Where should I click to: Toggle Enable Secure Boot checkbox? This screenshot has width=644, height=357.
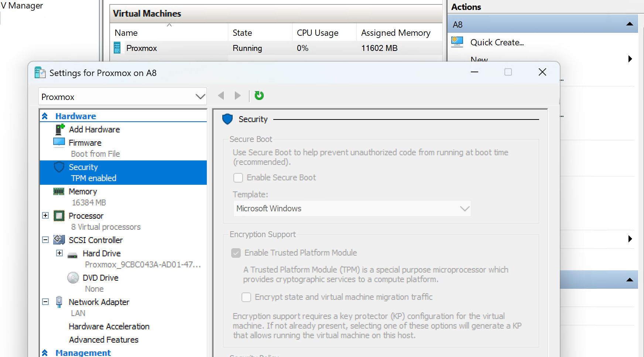point(238,178)
